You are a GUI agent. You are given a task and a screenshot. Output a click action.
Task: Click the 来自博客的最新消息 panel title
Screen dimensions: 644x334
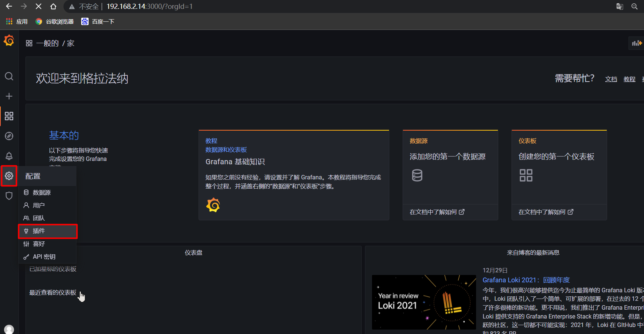click(533, 252)
